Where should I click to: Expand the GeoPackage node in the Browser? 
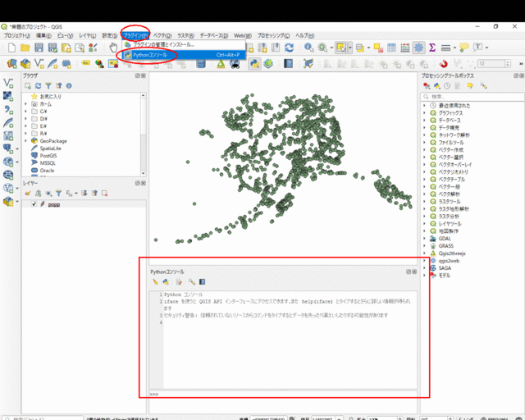[25, 140]
